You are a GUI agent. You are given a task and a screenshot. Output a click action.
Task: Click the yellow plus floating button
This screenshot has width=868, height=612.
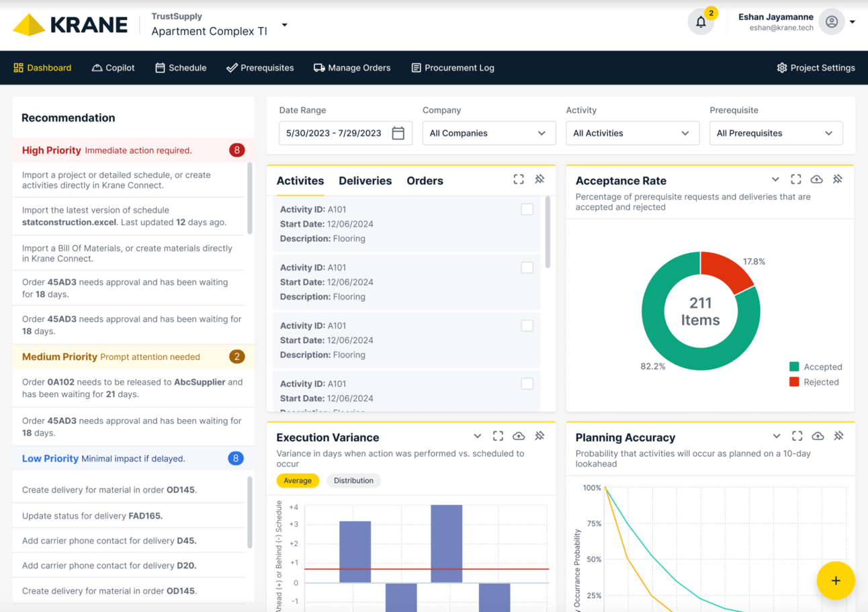tap(835, 580)
